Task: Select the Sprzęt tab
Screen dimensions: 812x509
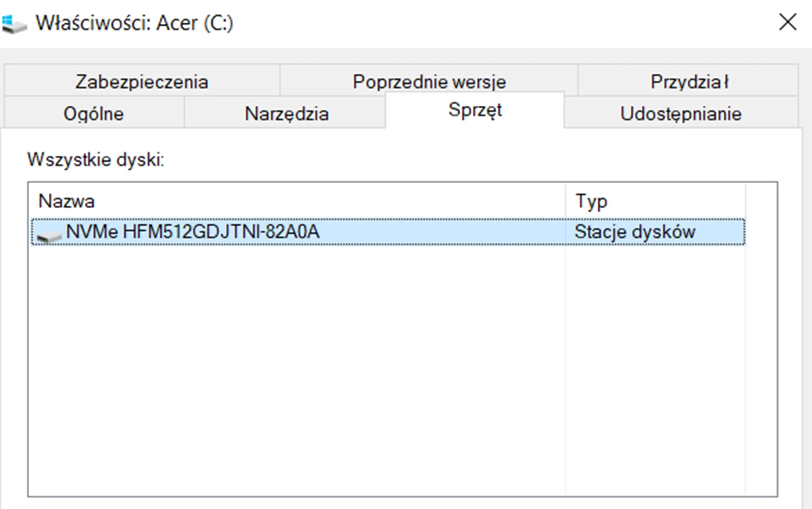Action: [x=474, y=111]
